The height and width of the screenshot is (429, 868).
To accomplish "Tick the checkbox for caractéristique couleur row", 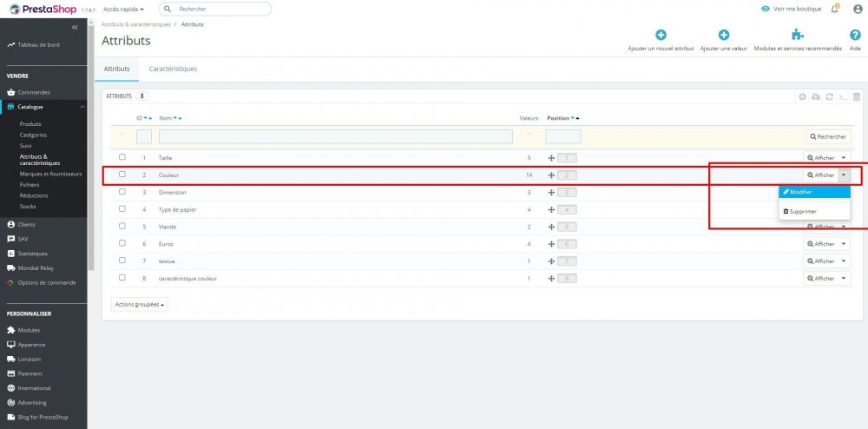I will coord(122,277).
